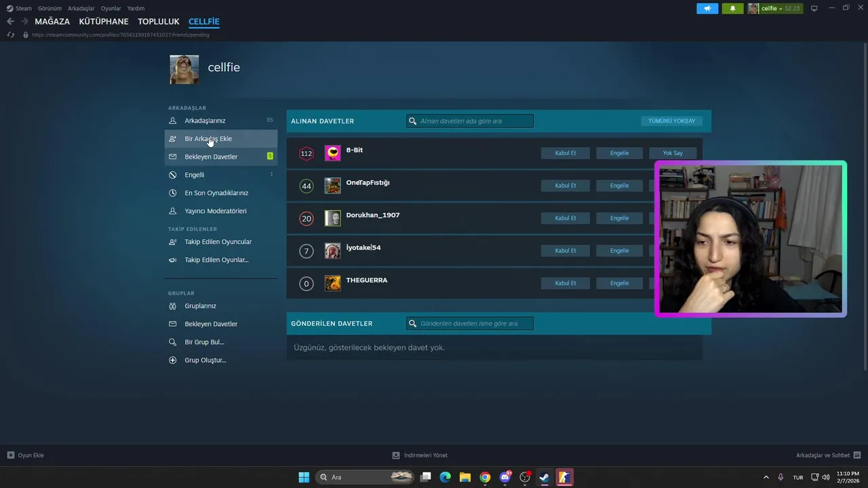
Task: Click the level 0 badge of THEGUERRA
Action: pos(307,283)
